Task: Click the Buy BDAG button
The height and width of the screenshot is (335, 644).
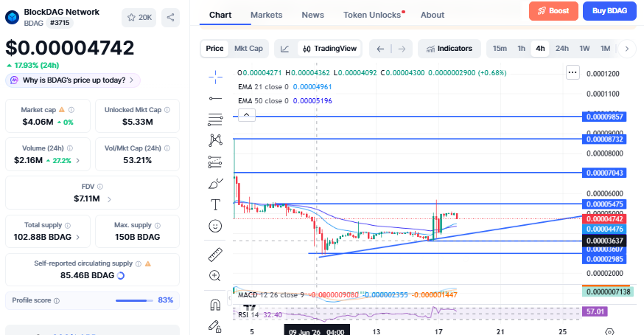Action: coord(609,11)
